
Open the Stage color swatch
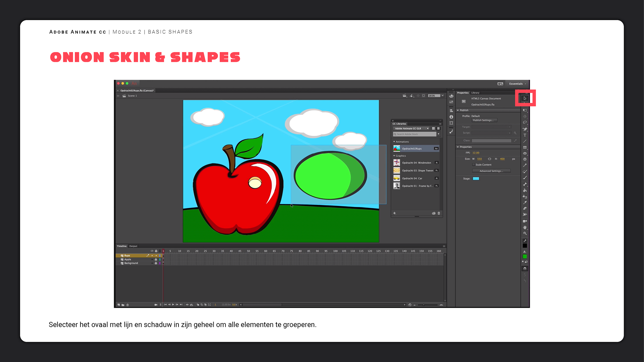(x=476, y=179)
